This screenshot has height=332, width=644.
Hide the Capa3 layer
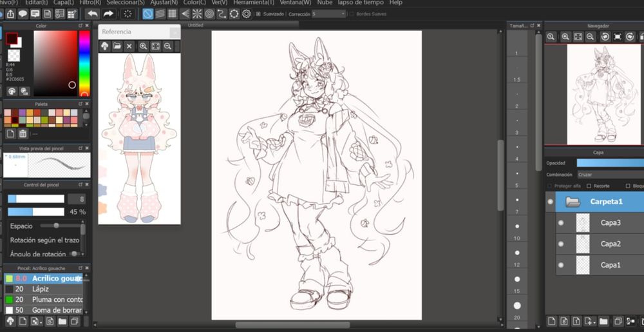561,222
